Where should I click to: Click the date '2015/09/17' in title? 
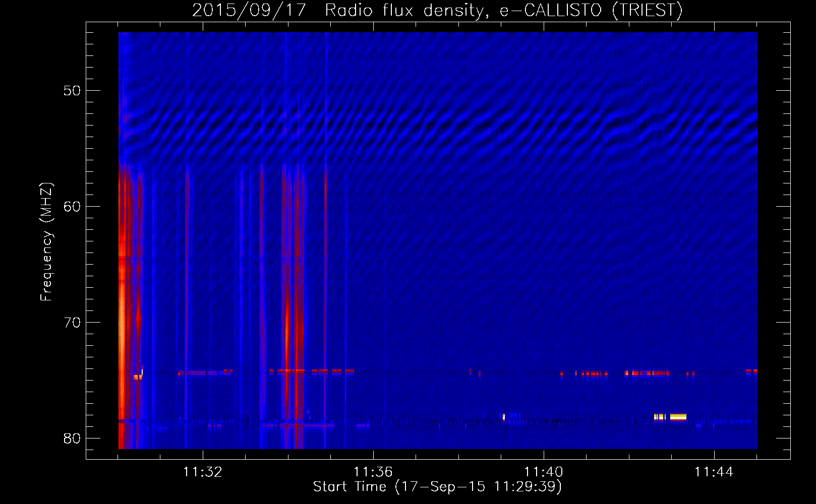pyautogui.click(x=249, y=10)
